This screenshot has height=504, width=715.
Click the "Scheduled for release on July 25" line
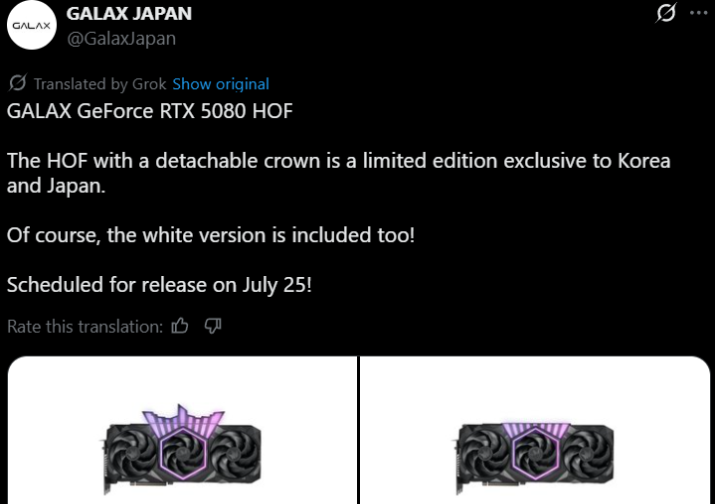pos(159,285)
